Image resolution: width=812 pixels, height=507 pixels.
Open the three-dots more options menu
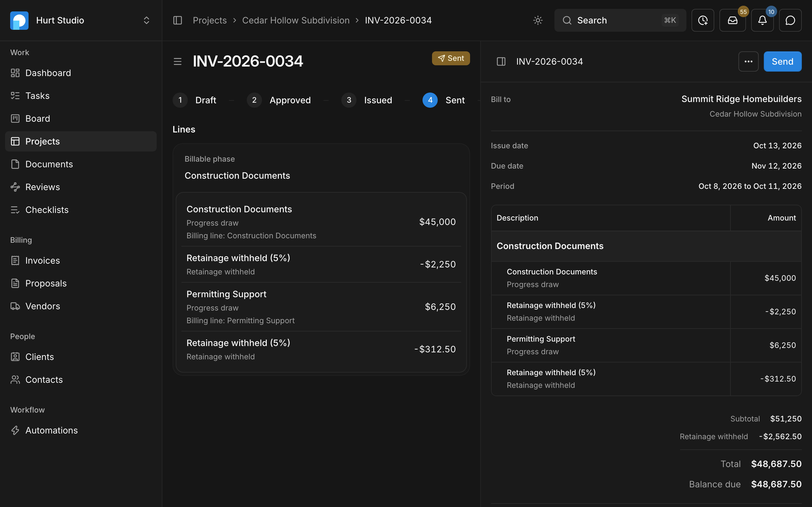tap(748, 61)
